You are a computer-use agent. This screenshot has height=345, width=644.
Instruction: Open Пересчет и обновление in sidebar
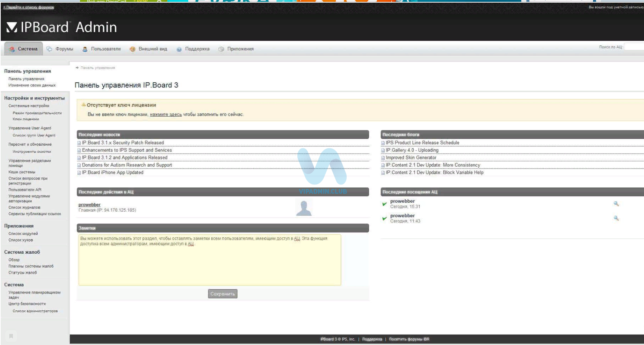click(x=30, y=145)
